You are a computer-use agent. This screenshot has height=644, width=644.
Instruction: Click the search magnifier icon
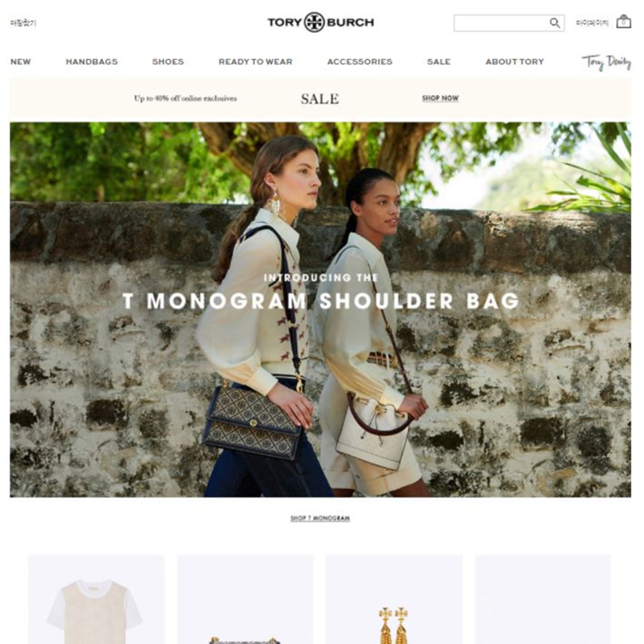click(x=555, y=23)
